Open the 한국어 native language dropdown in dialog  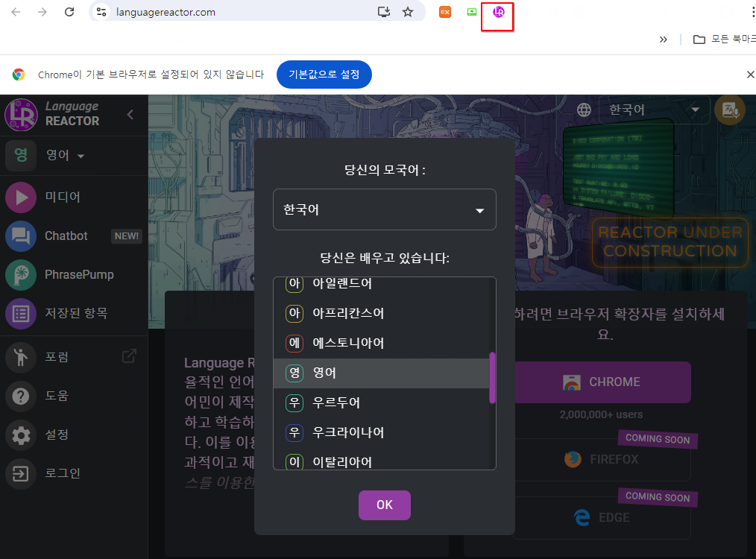384,209
